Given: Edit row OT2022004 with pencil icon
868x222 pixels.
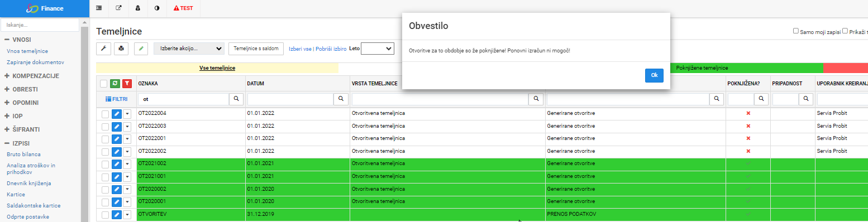Looking at the screenshot, I should [x=117, y=114].
